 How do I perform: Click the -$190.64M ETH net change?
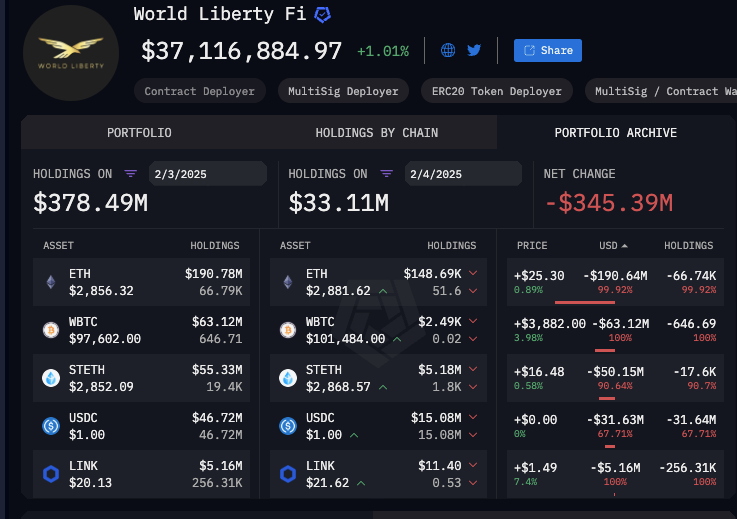(615, 275)
